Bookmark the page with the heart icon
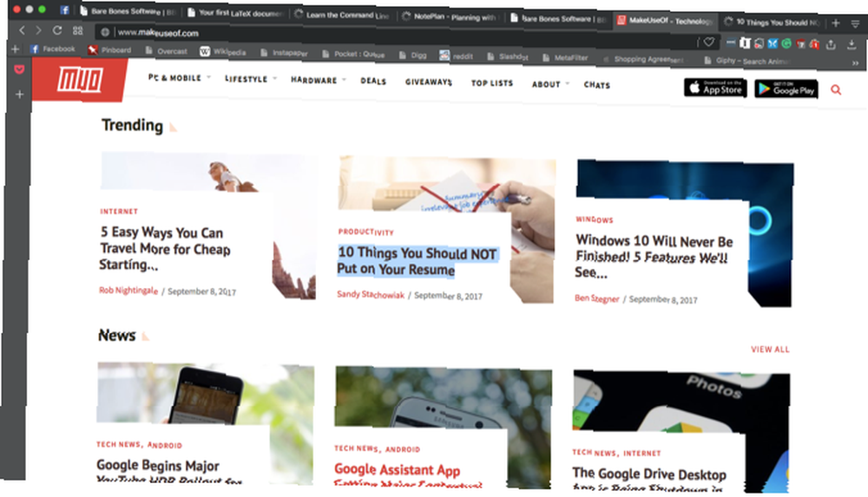868x497 pixels. click(x=708, y=42)
